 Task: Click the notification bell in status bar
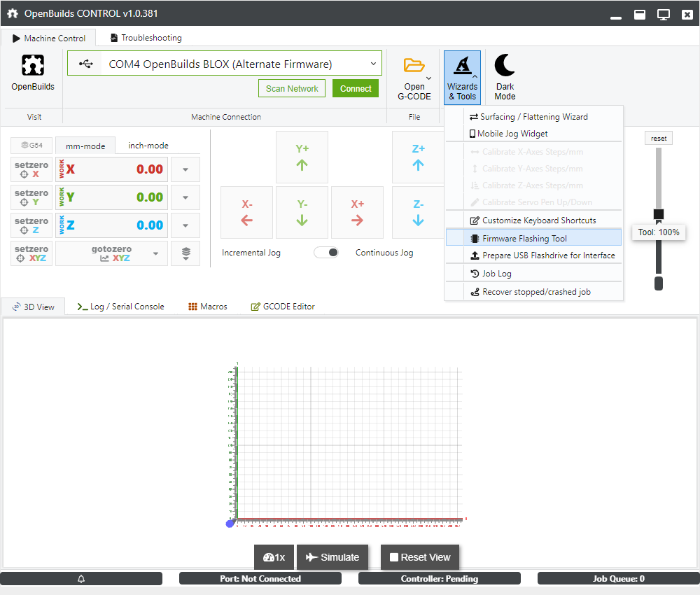[x=81, y=579]
